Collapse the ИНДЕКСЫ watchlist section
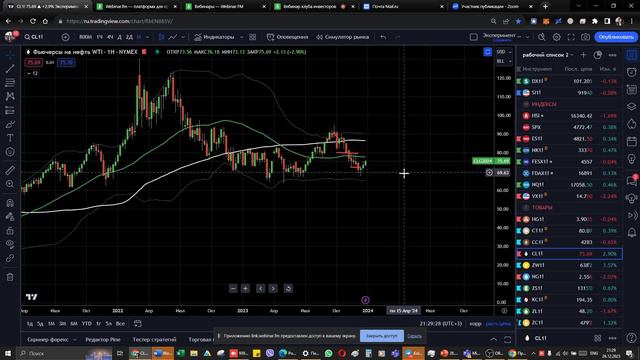 point(526,104)
